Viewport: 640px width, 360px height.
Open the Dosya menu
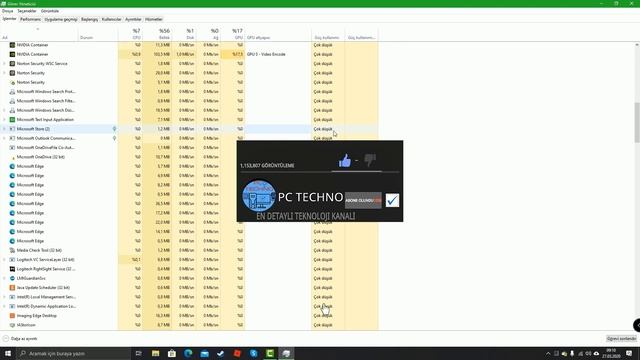pos(7,11)
